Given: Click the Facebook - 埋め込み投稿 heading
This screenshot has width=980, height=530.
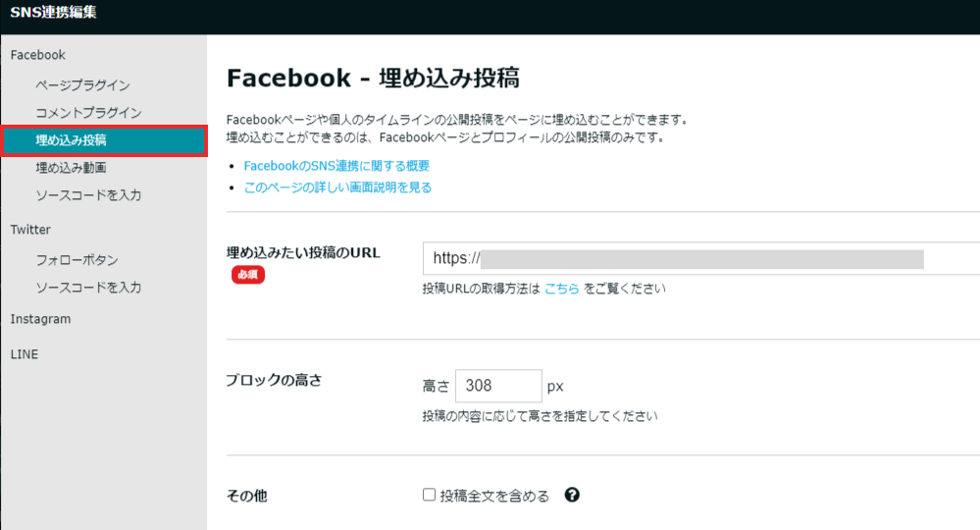Looking at the screenshot, I should (373, 79).
